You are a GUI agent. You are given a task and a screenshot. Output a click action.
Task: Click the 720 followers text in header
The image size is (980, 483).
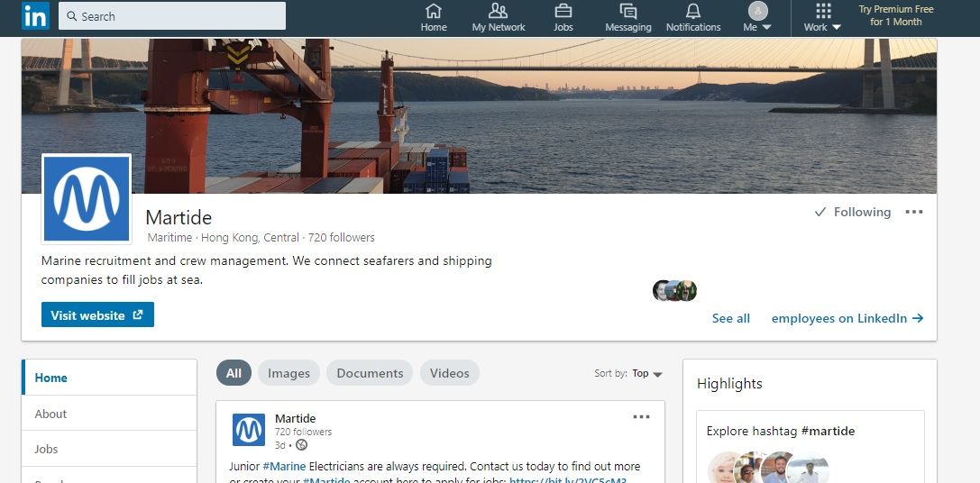[x=342, y=237]
